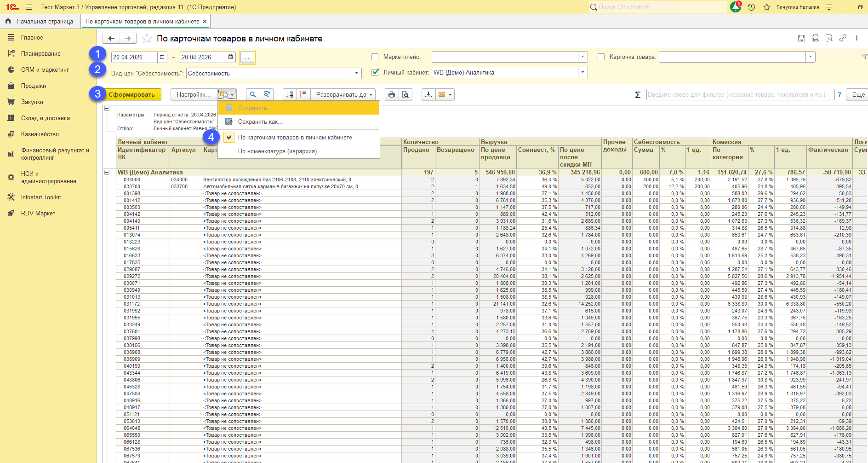Click the filter word search field
Screen dimensions: 868x463
[x=740, y=94]
